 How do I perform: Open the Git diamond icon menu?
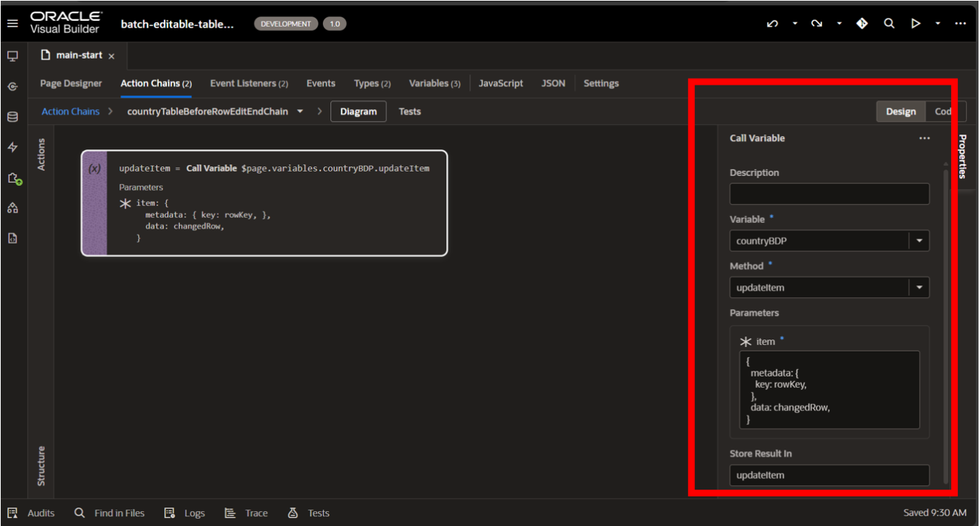862,24
